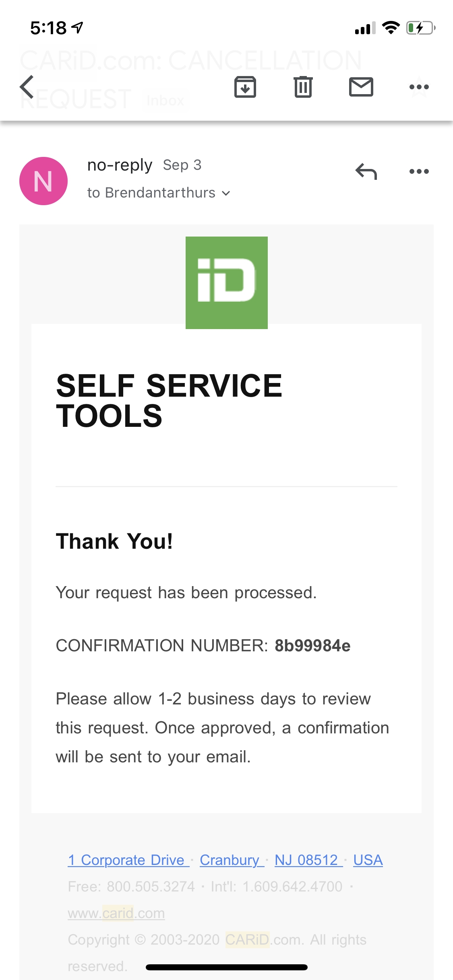Open the email's overflow options menu
Image resolution: width=453 pixels, height=980 pixels.
tap(419, 86)
